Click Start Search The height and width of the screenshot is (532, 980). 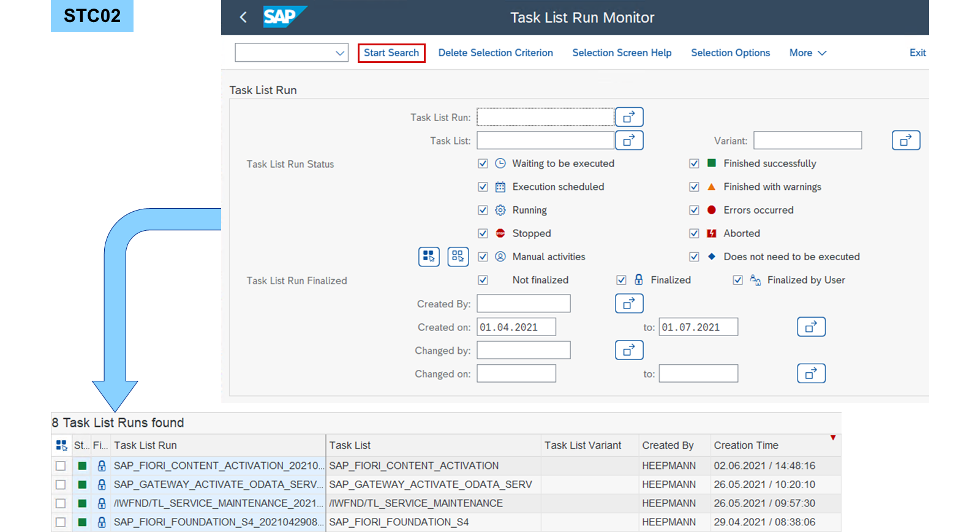click(x=391, y=53)
